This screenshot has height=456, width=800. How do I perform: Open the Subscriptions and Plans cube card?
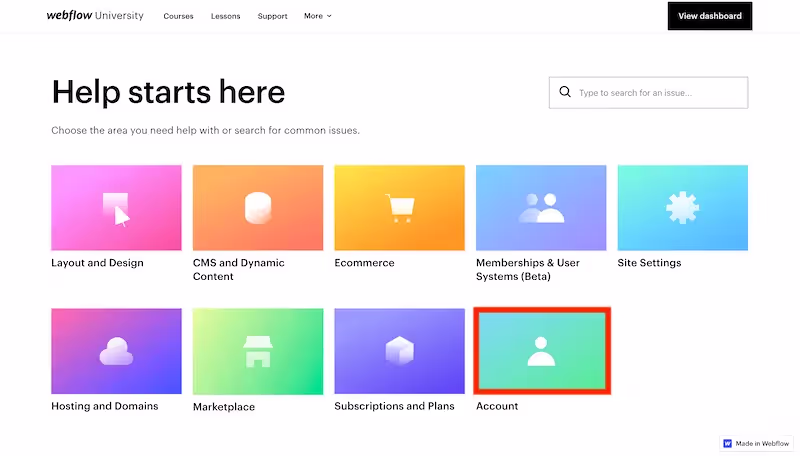pos(399,351)
